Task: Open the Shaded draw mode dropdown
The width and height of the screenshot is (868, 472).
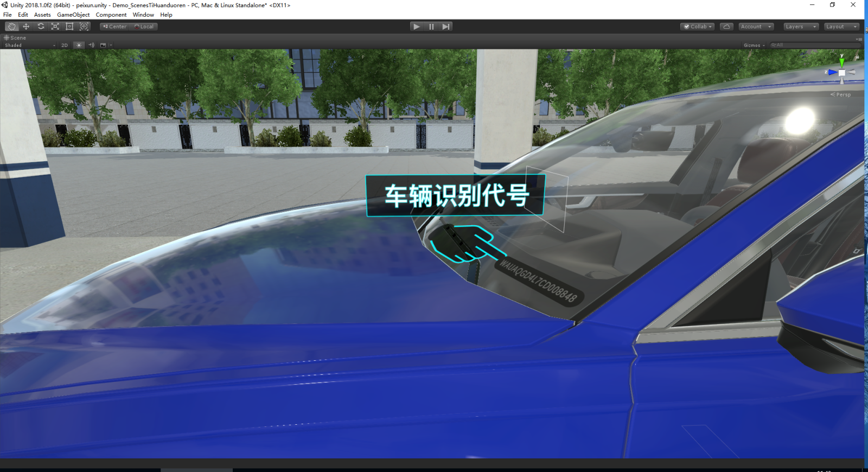Action: 30,46
